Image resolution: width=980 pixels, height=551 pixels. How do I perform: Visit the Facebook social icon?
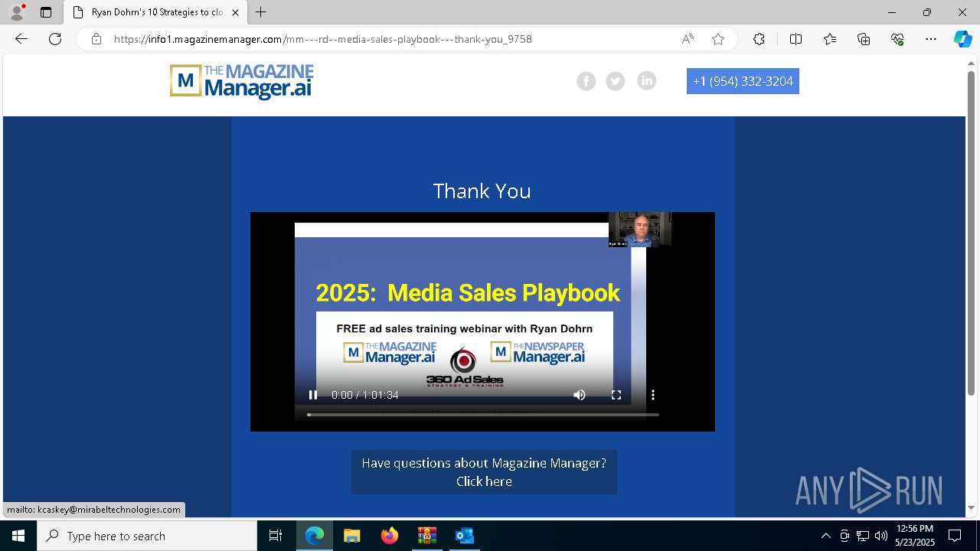point(586,81)
